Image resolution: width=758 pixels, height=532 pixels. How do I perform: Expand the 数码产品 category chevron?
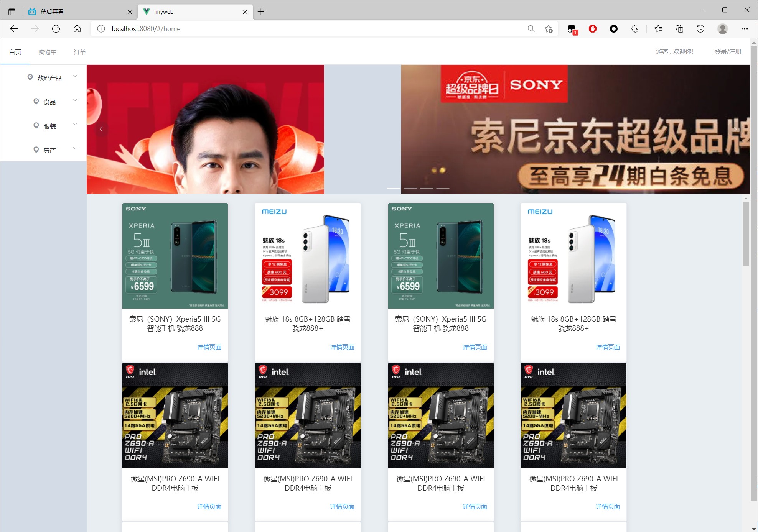[x=75, y=76]
